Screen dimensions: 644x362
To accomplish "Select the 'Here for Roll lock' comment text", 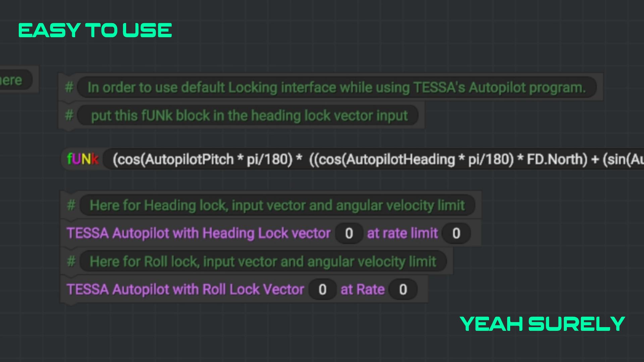I will pyautogui.click(x=263, y=261).
